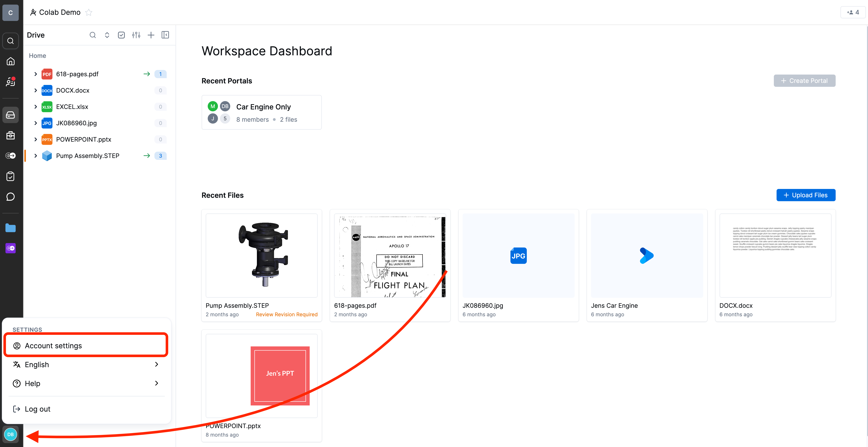This screenshot has height=447, width=868.
Task: Open the briefcase portals icon in sidebar
Action: click(x=10, y=135)
